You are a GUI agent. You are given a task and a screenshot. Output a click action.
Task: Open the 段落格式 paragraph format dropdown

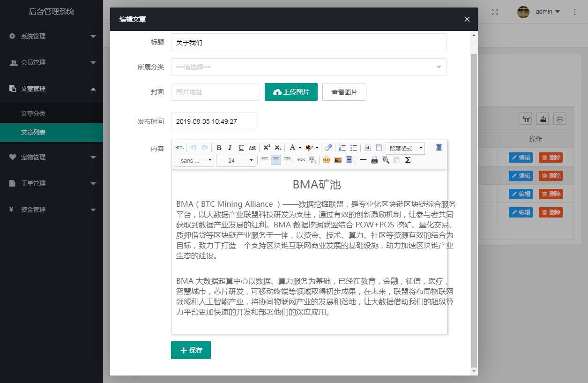click(x=405, y=148)
